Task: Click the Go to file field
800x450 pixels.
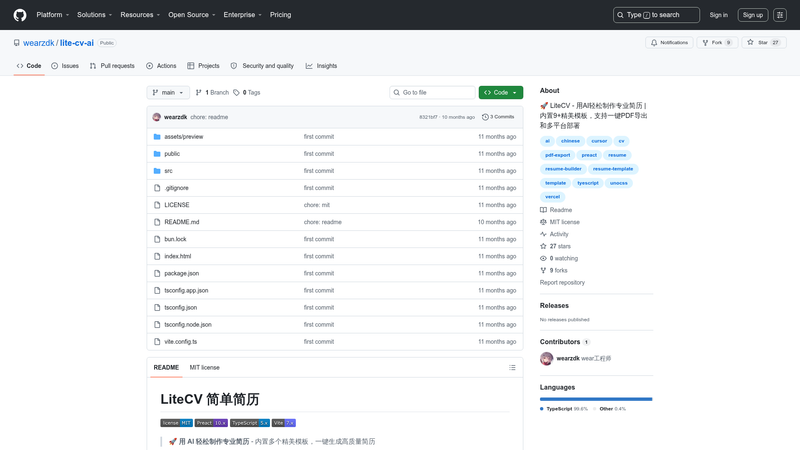Action: click(432, 92)
